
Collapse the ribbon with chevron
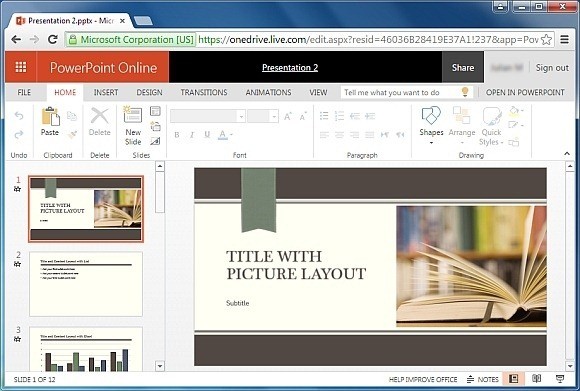(567, 154)
